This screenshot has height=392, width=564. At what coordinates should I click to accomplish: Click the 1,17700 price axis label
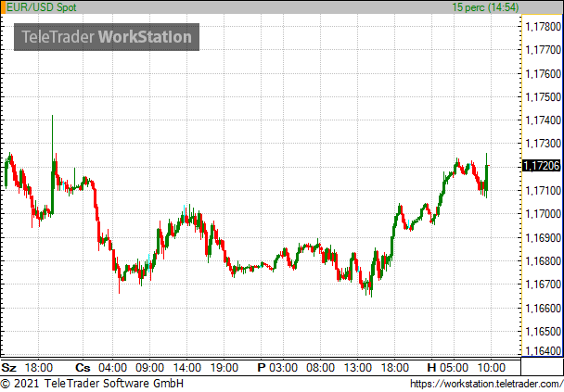coord(544,50)
